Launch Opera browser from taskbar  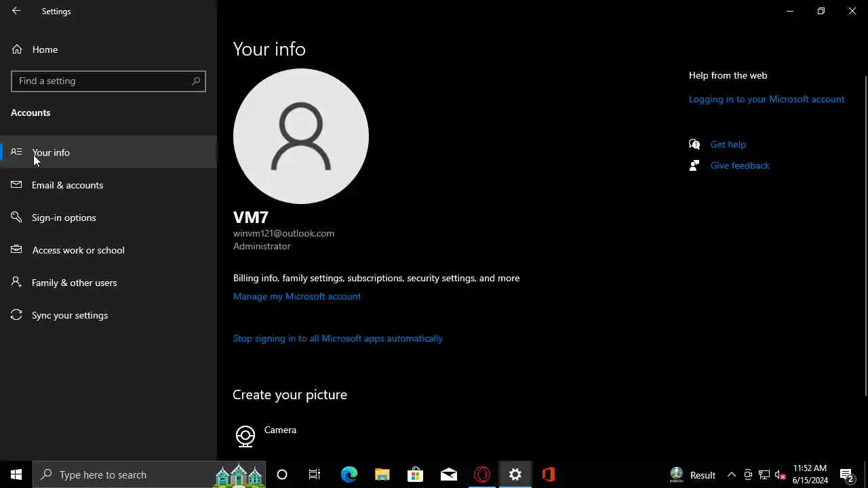click(482, 474)
